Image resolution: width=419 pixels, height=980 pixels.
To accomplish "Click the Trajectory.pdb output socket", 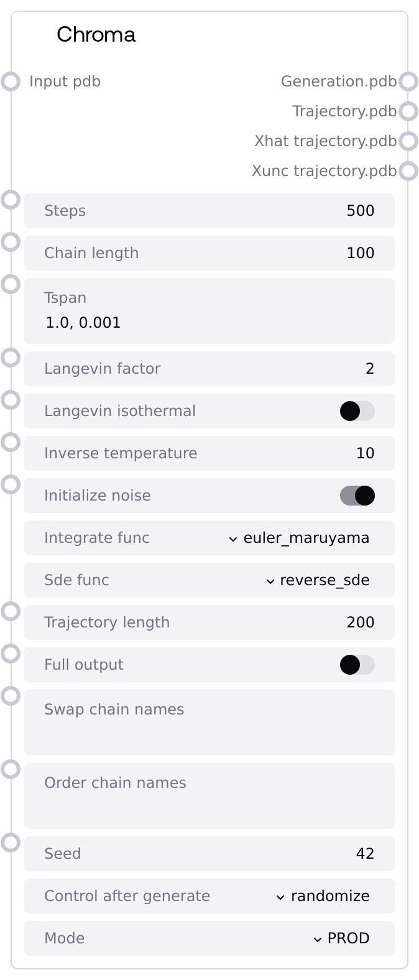I will pyautogui.click(x=408, y=111).
